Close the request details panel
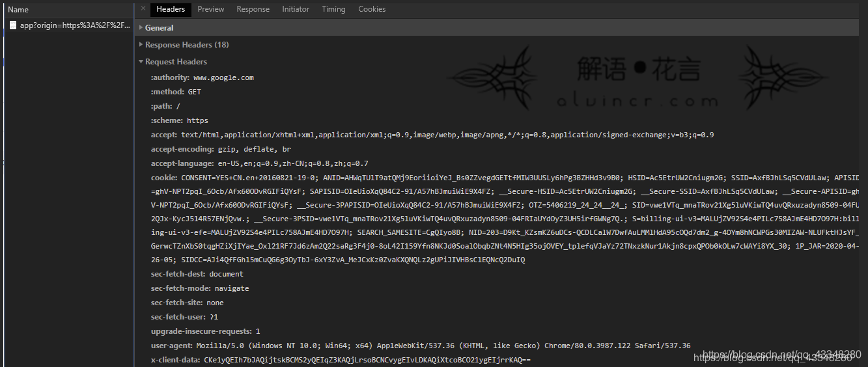The width and height of the screenshot is (868, 367). pos(143,8)
